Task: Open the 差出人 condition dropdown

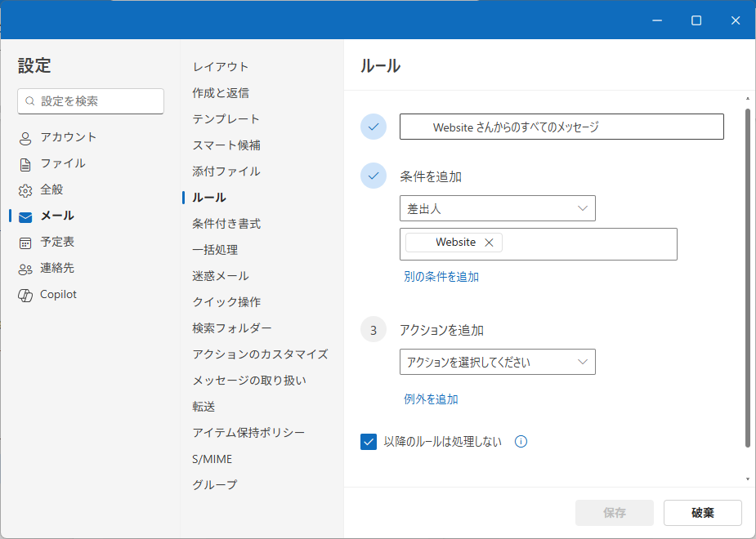Action: pos(497,208)
